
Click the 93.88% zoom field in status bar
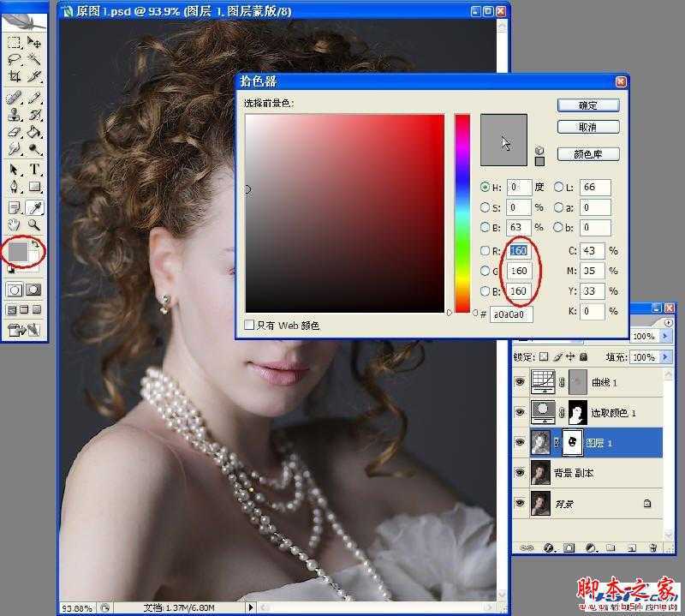pos(77,607)
